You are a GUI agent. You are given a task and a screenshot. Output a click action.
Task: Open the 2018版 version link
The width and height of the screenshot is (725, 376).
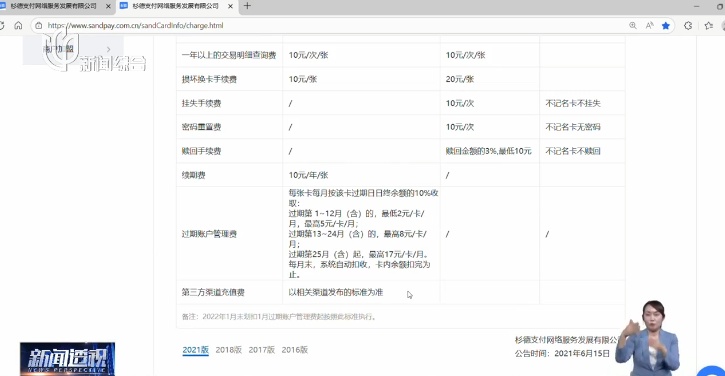pyautogui.click(x=228, y=350)
